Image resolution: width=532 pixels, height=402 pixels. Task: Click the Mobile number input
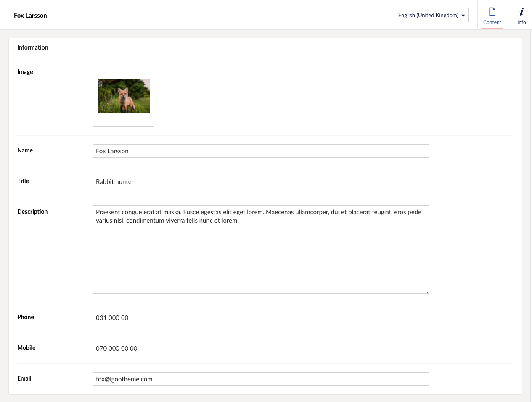[261, 349]
